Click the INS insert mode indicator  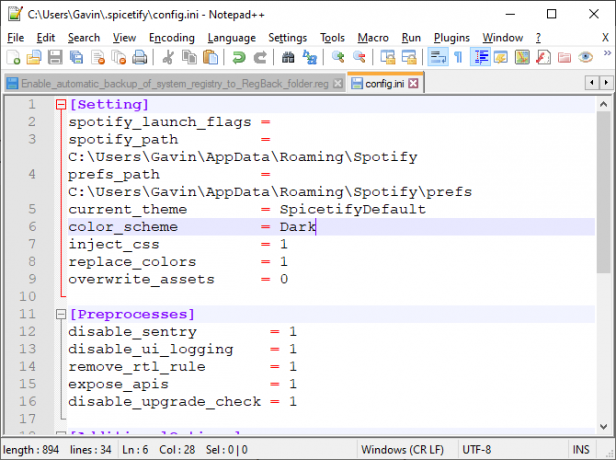coord(581,449)
